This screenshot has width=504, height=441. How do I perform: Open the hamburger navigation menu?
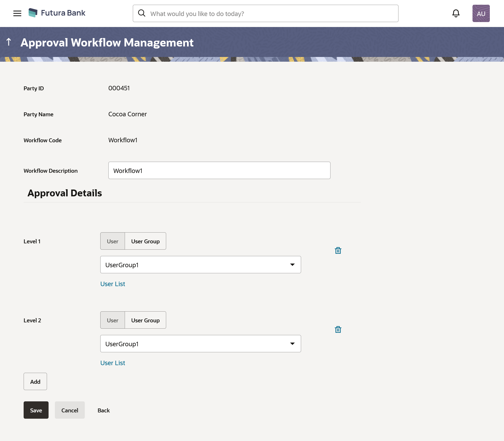coord(17,13)
